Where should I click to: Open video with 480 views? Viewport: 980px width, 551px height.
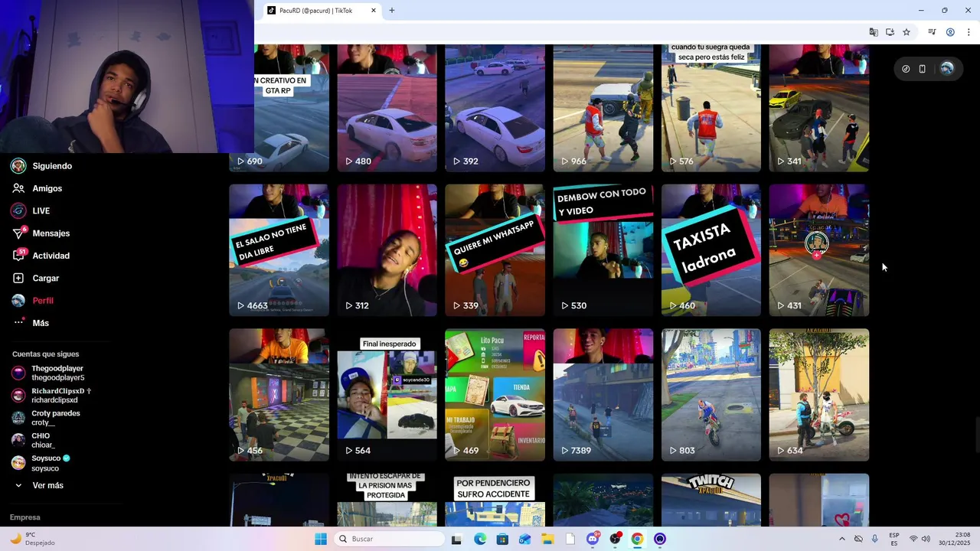point(387,108)
